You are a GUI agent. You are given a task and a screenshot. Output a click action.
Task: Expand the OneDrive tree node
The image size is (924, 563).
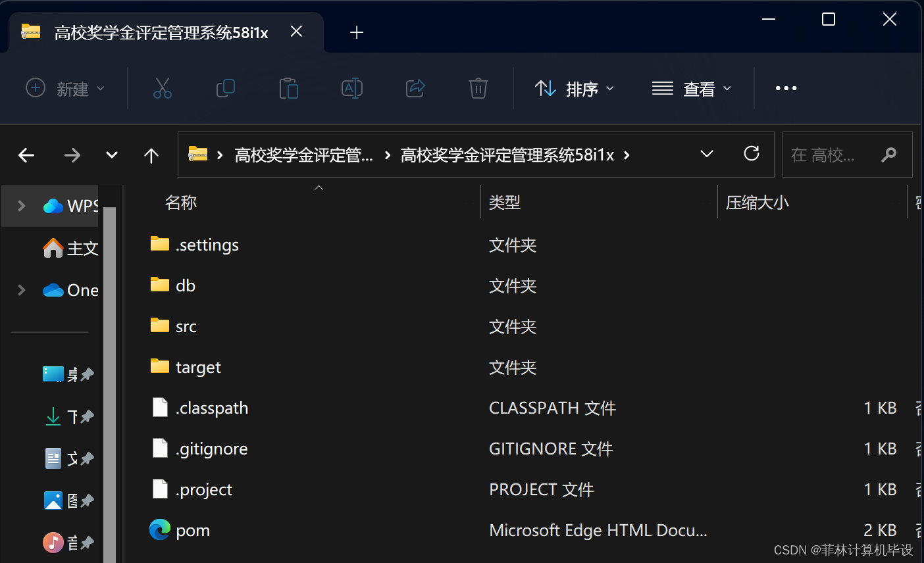coord(21,290)
